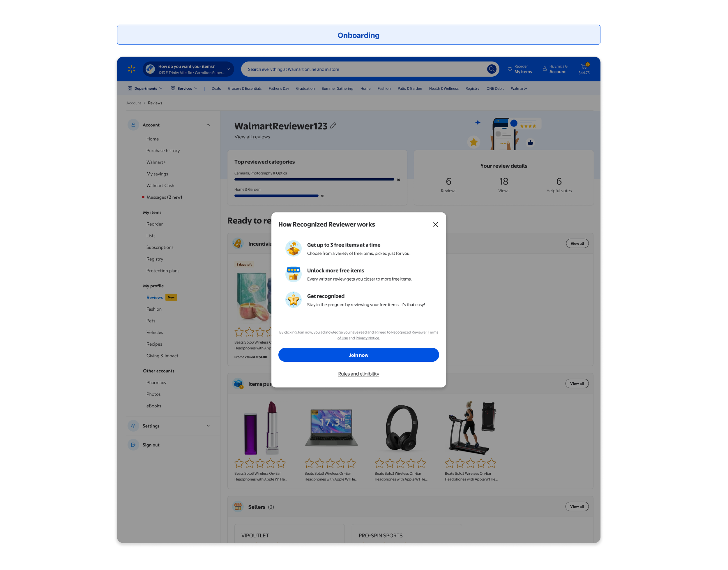Open Protection plans in sidebar
This screenshot has height=570, width=728.
pos(163,271)
